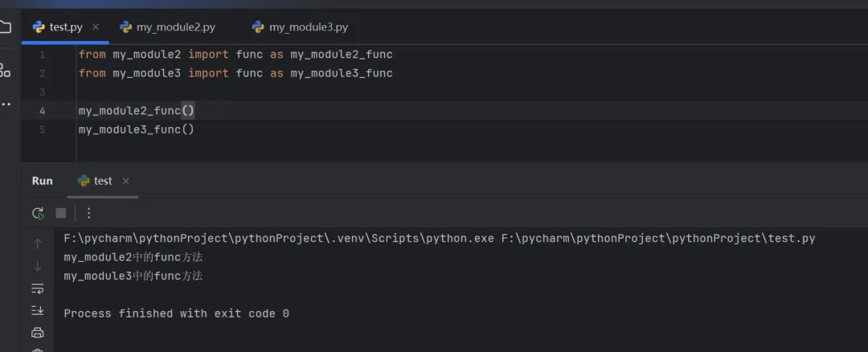The width and height of the screenshot is (868, 352).
Task: Toggle scroll to end of output
Action: coord(38,310)
